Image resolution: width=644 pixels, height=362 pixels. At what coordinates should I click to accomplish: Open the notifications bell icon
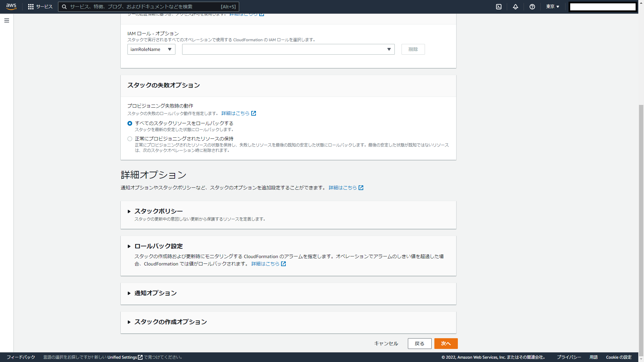[516, 7]
